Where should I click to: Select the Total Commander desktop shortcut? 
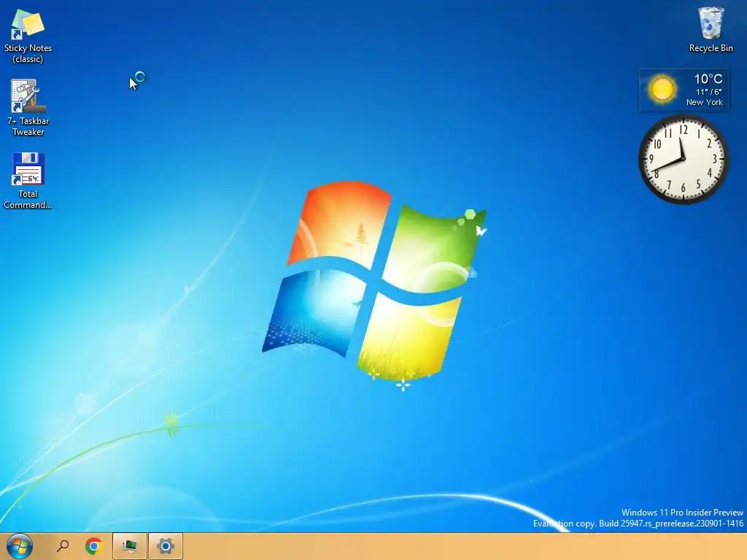coord(28,181)
